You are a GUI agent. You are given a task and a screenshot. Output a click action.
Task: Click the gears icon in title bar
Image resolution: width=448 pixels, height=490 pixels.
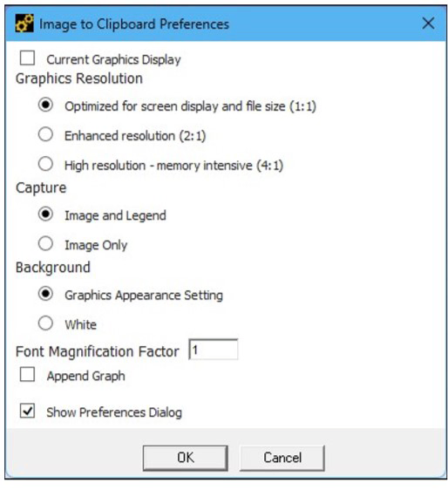(24, 24)
